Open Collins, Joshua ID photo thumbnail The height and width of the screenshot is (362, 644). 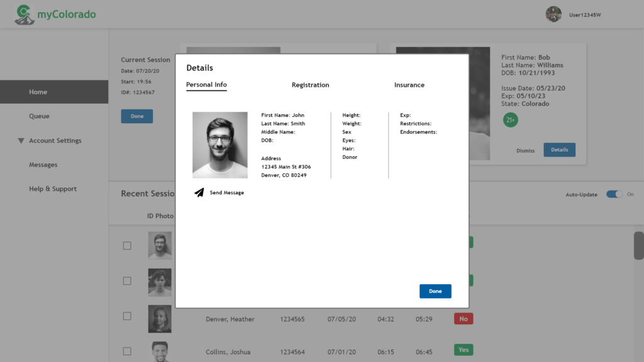[160, 351]
